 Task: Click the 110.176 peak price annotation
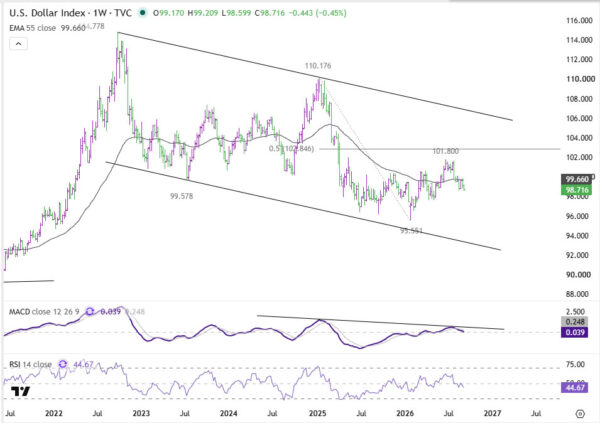tap(318, 66)
